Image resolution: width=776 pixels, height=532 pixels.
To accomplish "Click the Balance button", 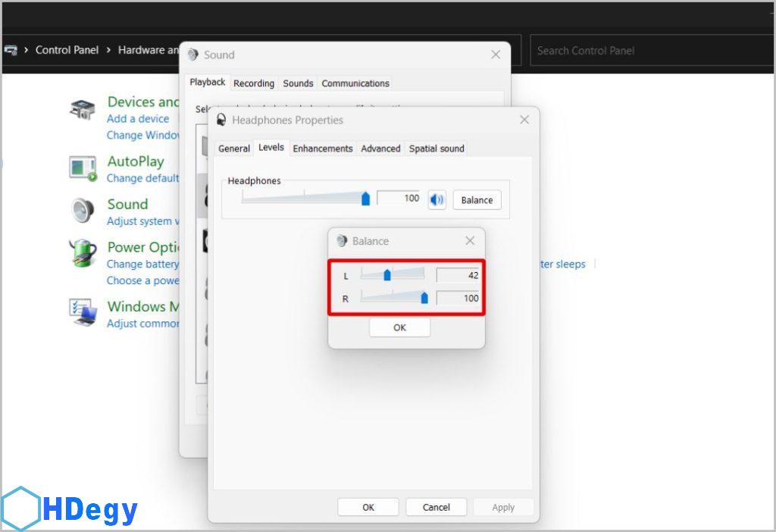I will point(477,200).
